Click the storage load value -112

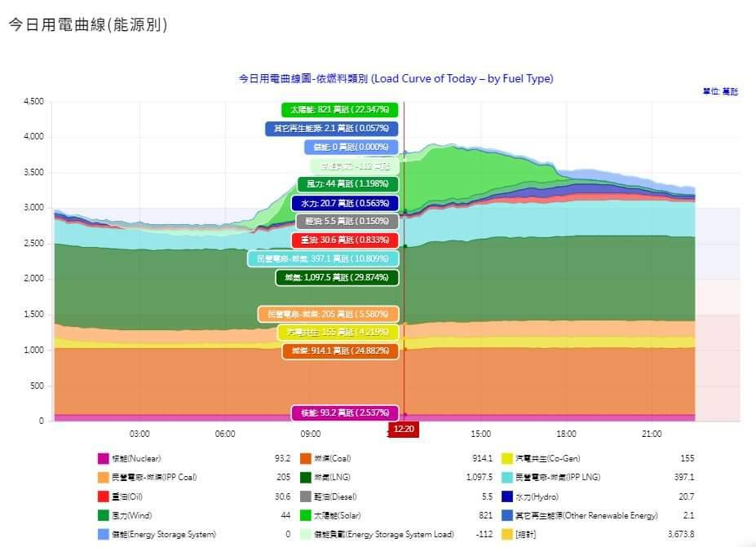pos(484,534)
